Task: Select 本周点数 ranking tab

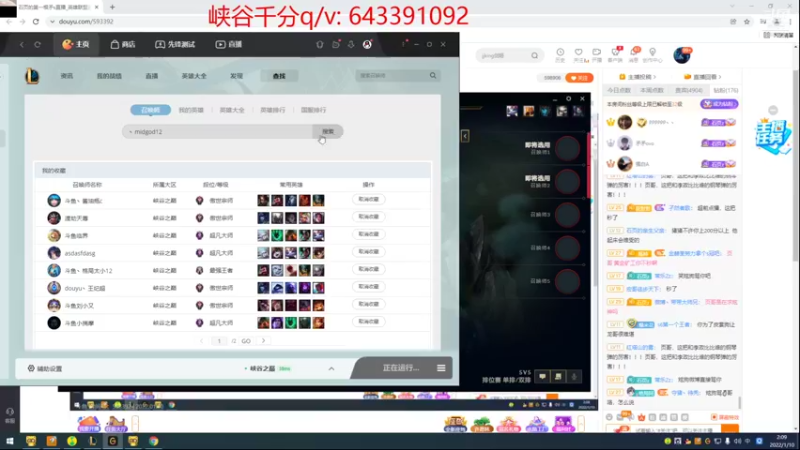Action: click(652, 90)
